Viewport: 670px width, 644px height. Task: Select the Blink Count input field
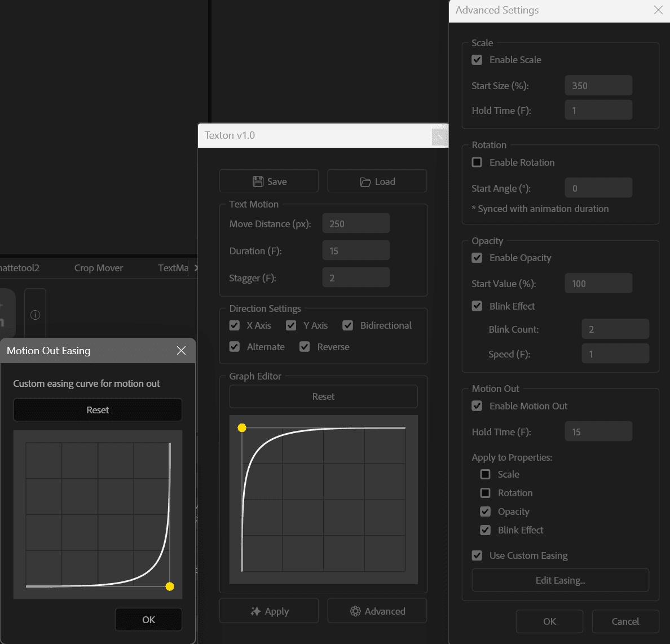tap(615, 329)
